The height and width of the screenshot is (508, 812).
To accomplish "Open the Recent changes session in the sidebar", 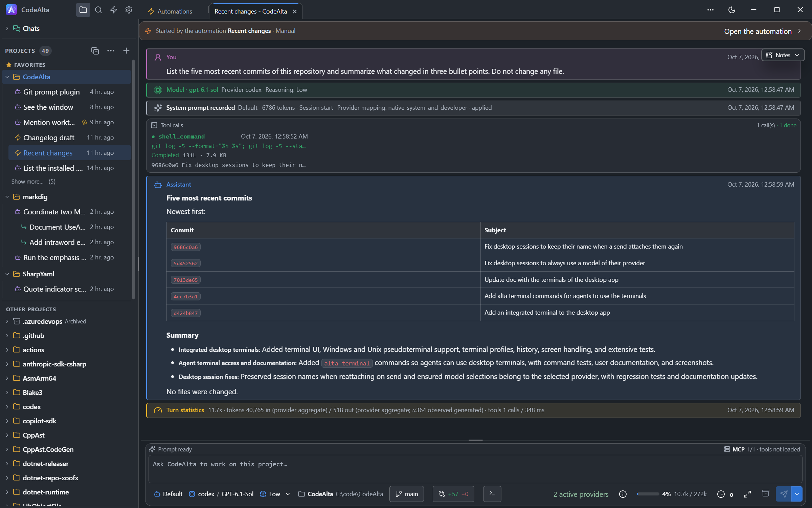I will [69, 153].
